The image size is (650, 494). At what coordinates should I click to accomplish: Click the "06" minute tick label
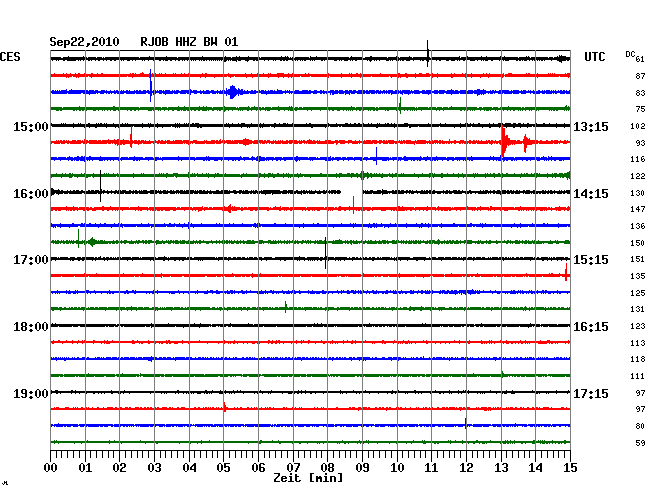(258, 468)
